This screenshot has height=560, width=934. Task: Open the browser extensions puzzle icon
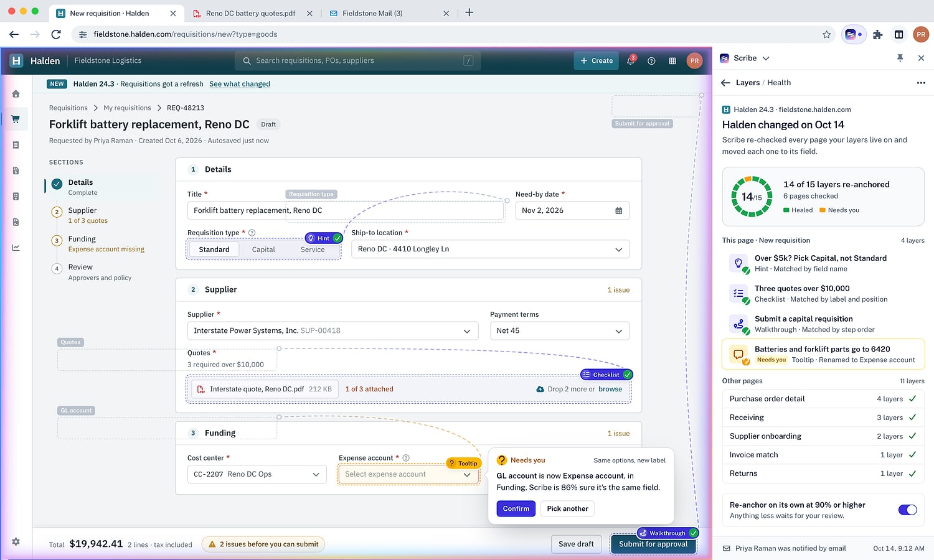tap(878, 35)
